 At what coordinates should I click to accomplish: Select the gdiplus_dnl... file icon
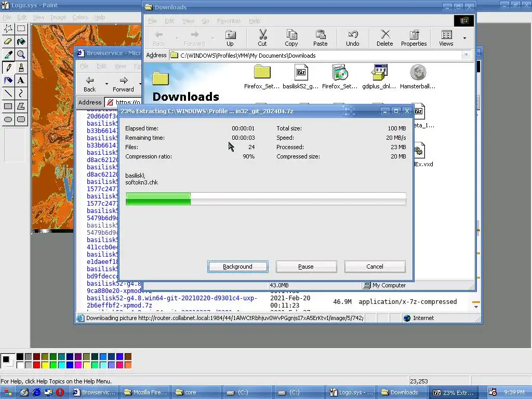379,77
